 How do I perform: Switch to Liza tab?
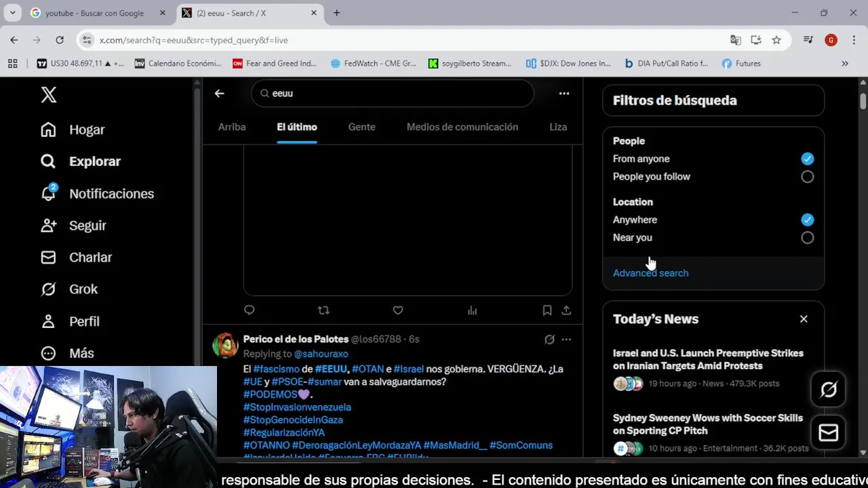(x=558, y=127)
